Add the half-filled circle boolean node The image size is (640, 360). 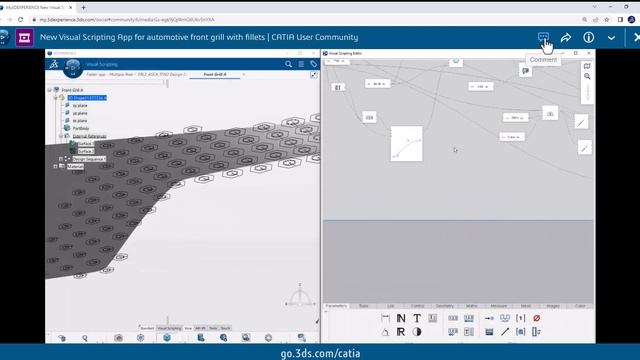click(417, 332)
